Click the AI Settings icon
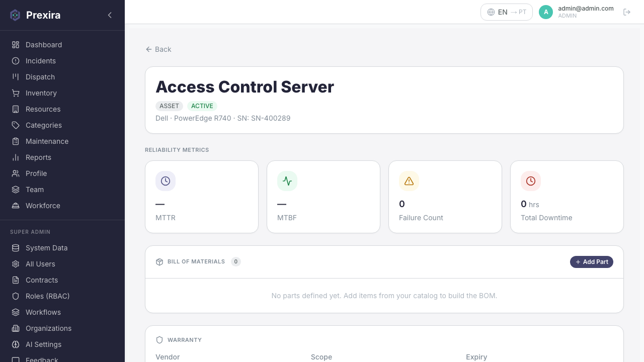 [x=16, y=344]
